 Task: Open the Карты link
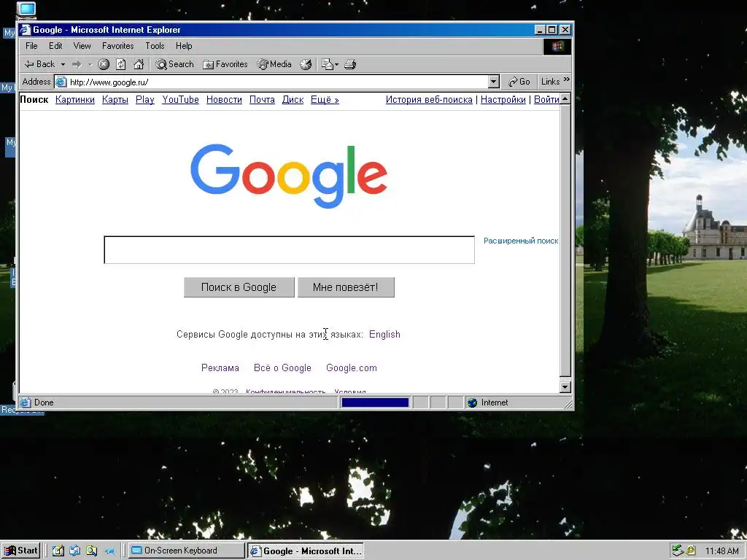point(115,99)
